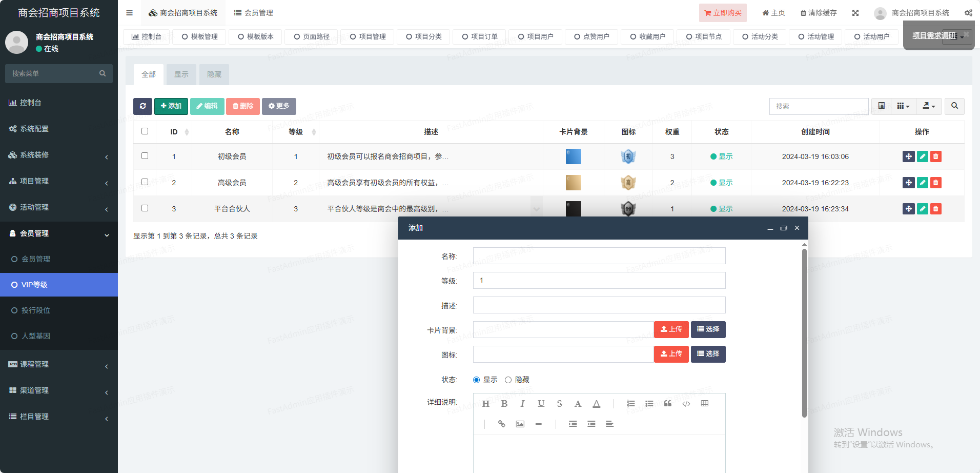Expand the 系统装修 sidebar menu

[59, 155]
